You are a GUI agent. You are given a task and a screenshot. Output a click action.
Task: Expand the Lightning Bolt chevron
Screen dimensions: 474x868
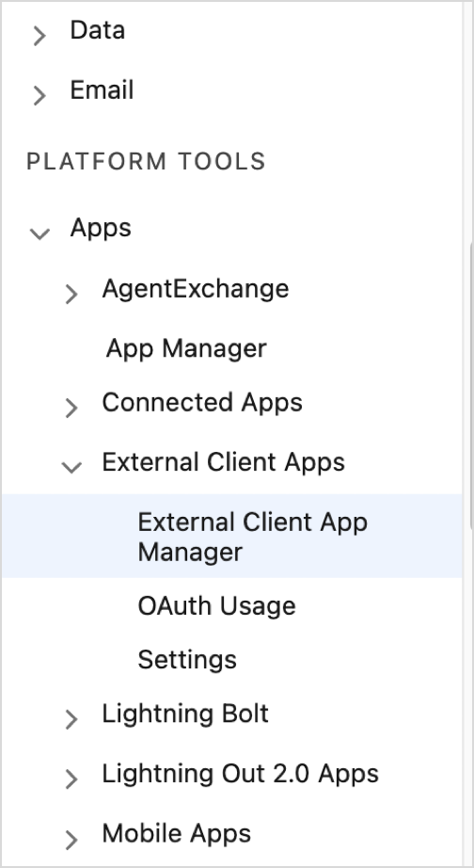click(x=71, y=719)
